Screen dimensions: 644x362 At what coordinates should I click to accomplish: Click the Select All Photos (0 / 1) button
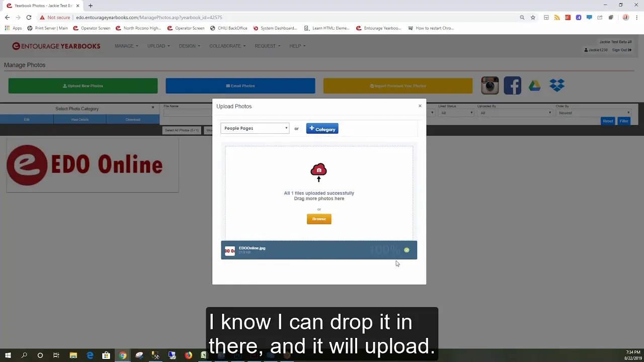click(x=182, y=130)
